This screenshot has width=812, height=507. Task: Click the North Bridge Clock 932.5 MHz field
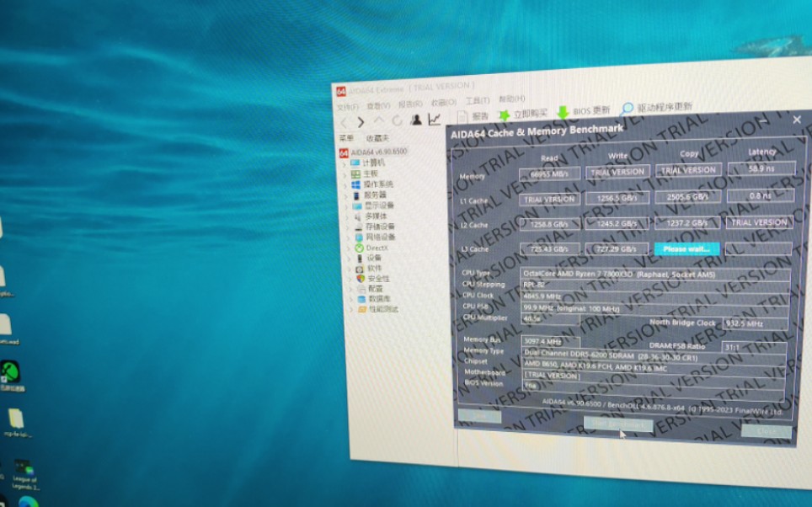[x=755, y=323]
